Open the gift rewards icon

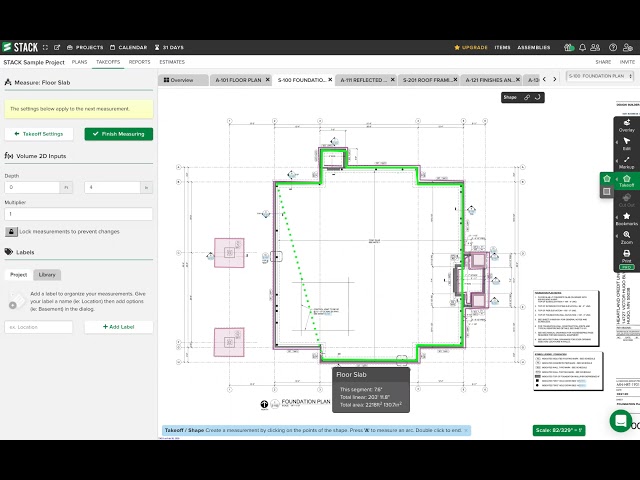click(x=569, y=47)
